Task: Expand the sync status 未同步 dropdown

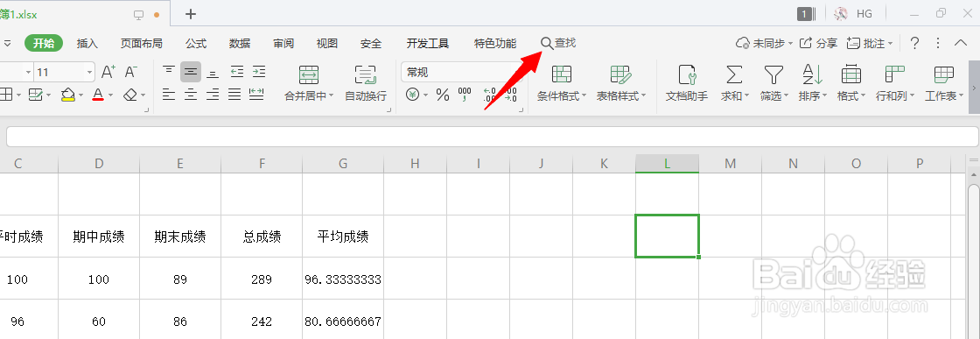Action: [791, 44]
